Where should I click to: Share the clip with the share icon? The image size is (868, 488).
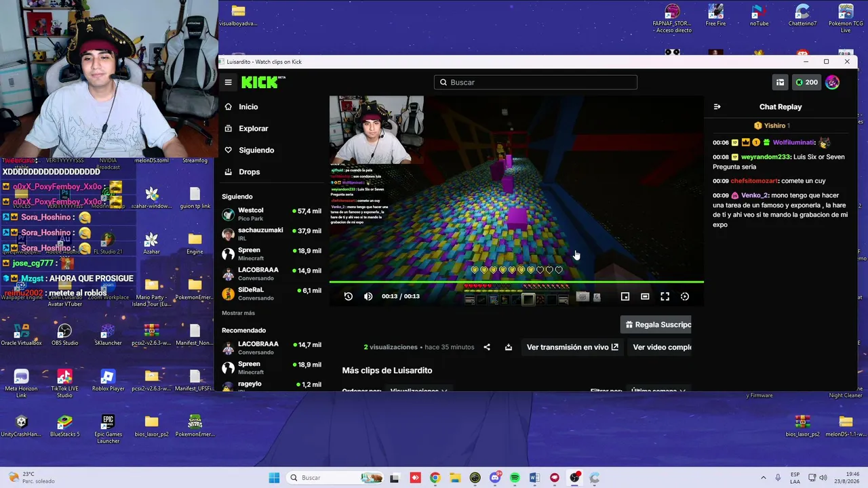[x=487, y=347]
